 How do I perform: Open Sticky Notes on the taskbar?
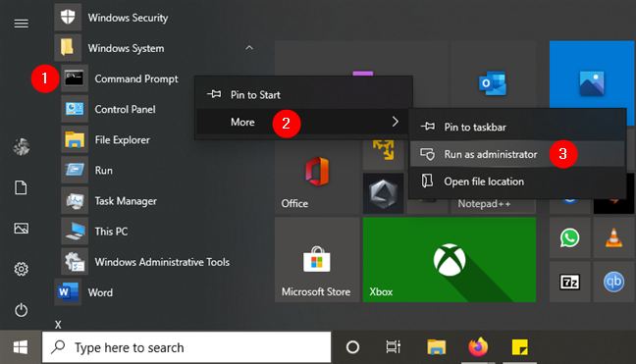[519, 347]
